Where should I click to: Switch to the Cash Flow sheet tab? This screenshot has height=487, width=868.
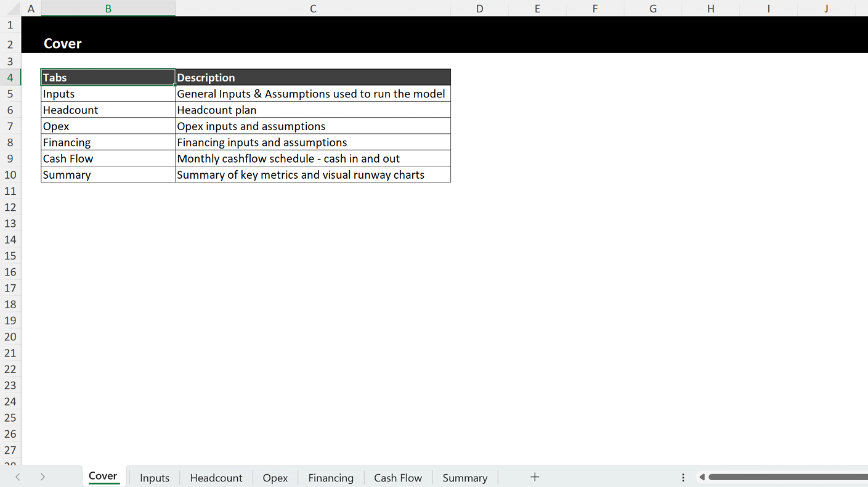click(397, 477)
